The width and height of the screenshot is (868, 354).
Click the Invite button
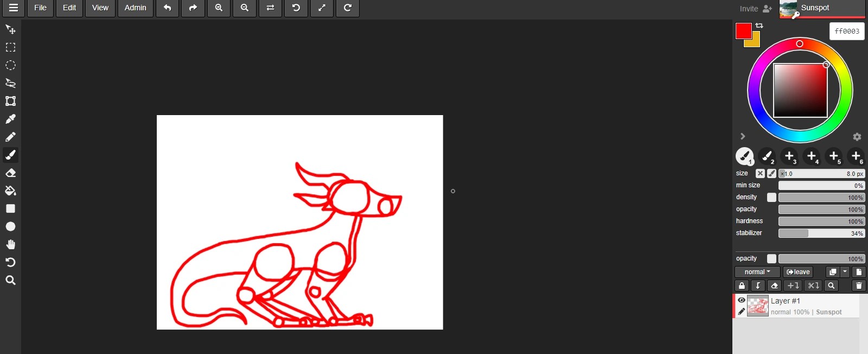(x=756, y=9)
